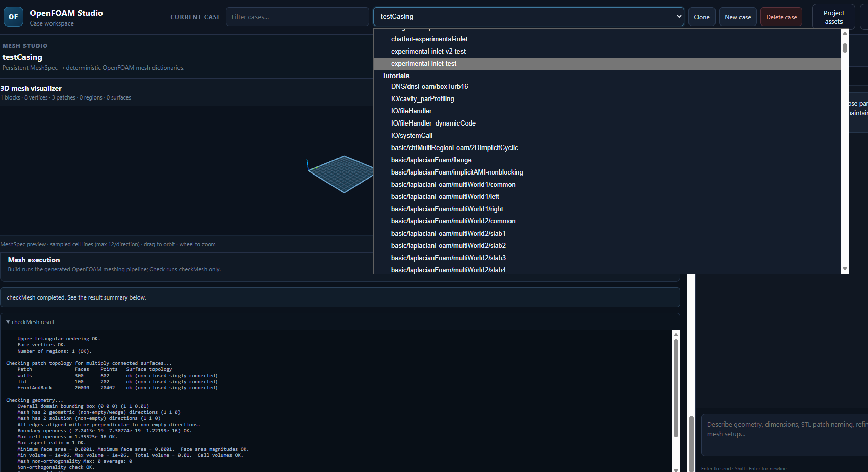Screen dimensions: 868x472
Task: Choose basic/laplacianFoam/multiWorld2/slab3
Action: click(x=607, y=258)
